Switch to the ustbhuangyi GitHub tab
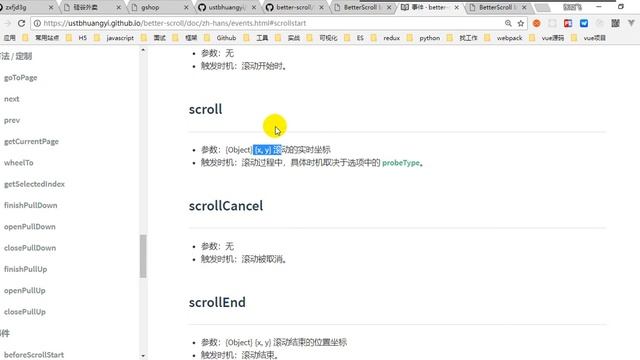 pos(227,7)
